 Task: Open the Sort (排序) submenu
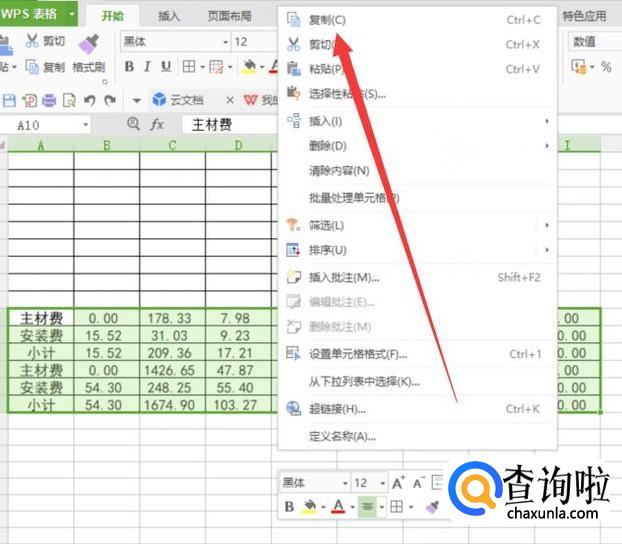click(x=415, y=250)
